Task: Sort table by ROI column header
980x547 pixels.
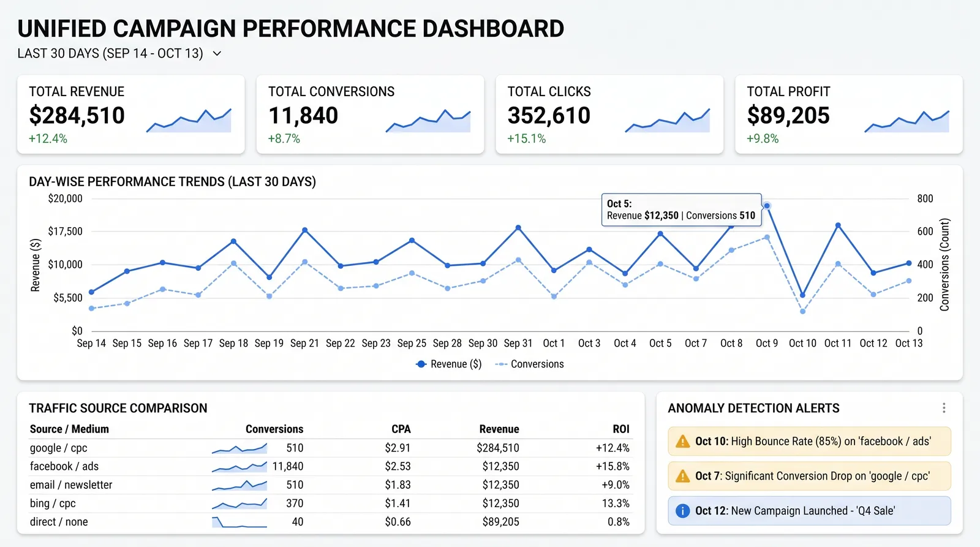Action: [621, 429]
